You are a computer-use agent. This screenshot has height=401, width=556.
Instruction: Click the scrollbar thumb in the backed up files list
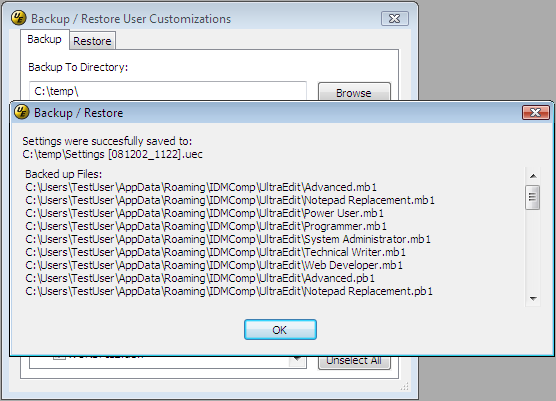coord(533,197)
